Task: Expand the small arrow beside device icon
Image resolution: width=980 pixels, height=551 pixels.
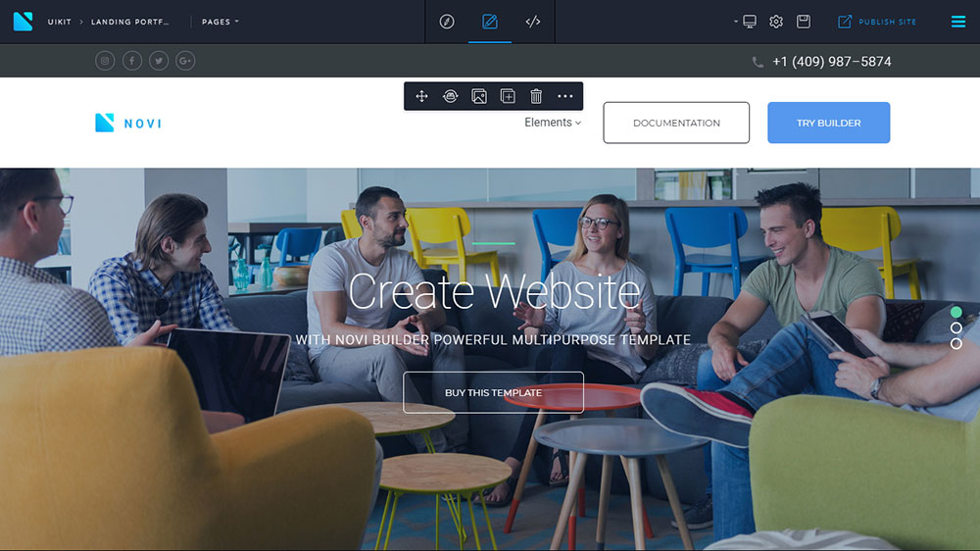Action: [x=736, y=22]
